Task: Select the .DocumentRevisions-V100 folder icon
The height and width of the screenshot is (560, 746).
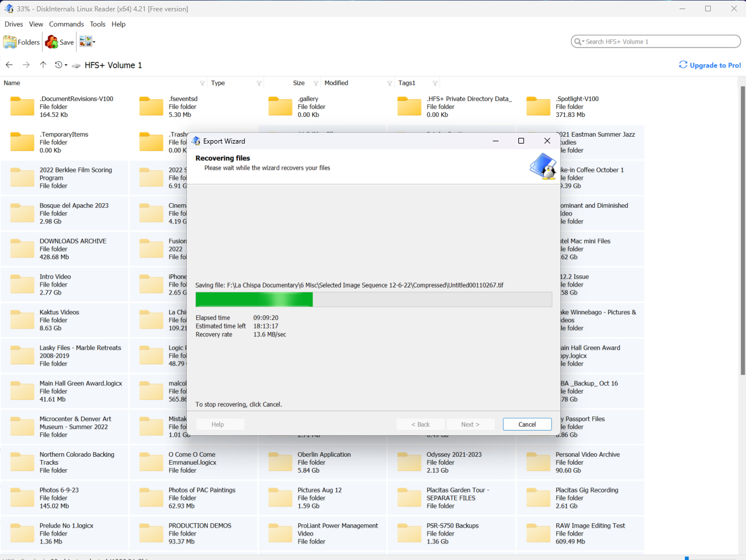Action: (x=22, y=107)
